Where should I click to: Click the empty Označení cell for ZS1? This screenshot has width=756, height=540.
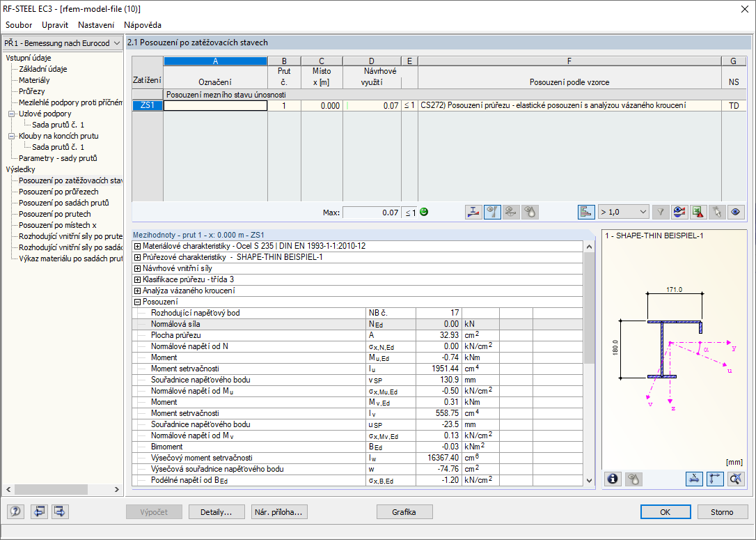pyautogui.click(x=216, y=105)
